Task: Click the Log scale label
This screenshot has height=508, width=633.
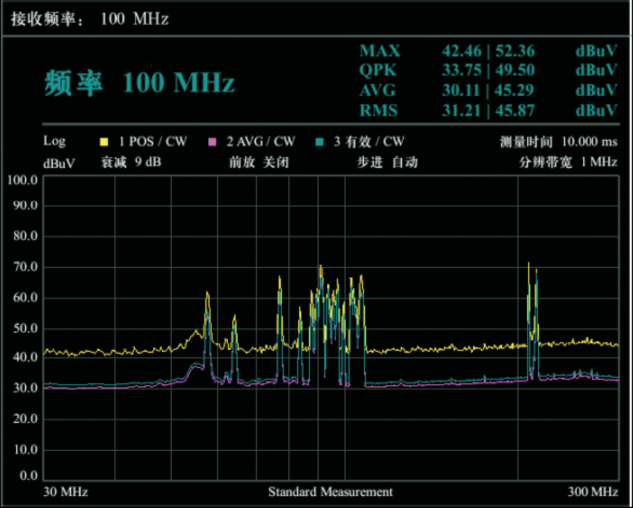Action: (x=54, y=141)
